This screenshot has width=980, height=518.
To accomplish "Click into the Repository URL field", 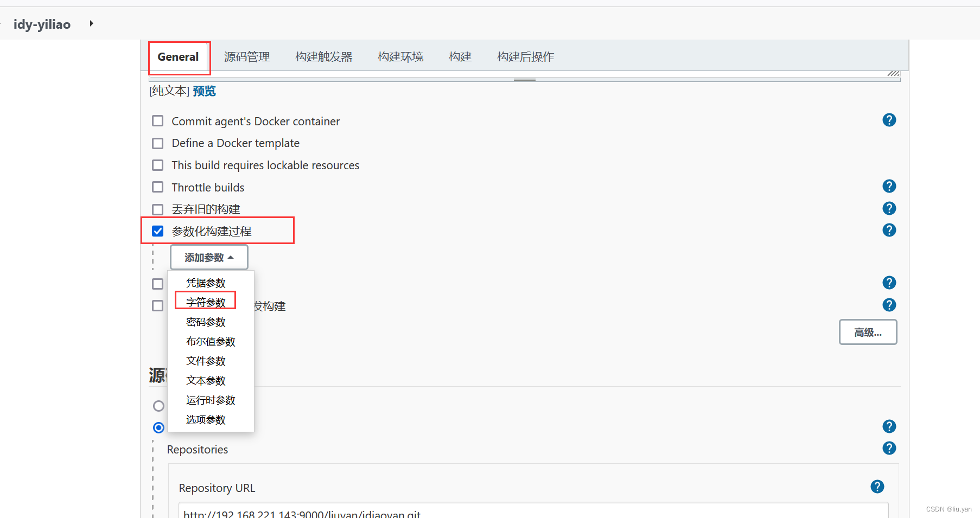I will click(x=533, y=510).
